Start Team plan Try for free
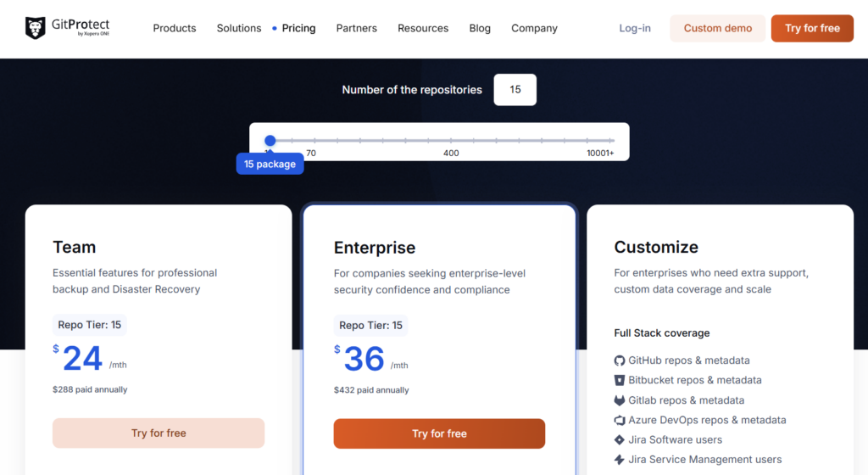868x475 pixels. (x=159, y=433)
